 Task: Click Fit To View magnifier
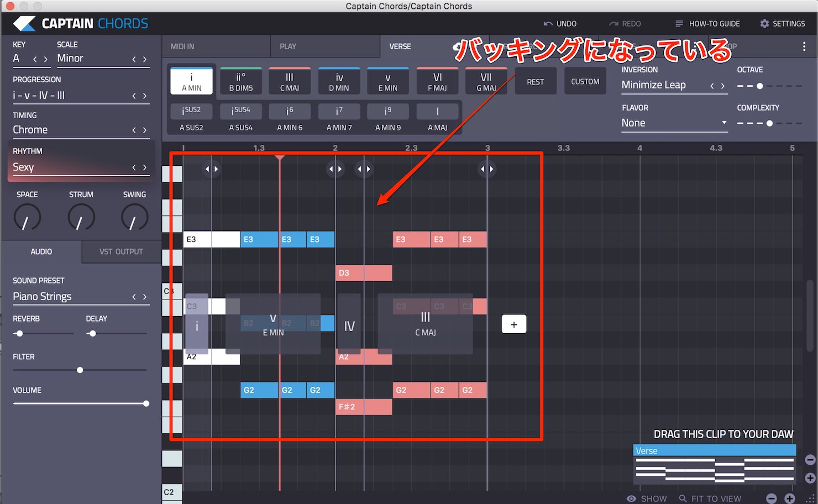click(x=683, y=498)
